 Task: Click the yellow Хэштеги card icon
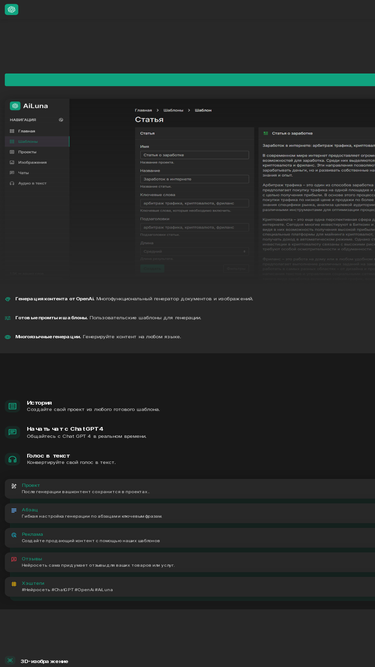(x=14, y=584)
